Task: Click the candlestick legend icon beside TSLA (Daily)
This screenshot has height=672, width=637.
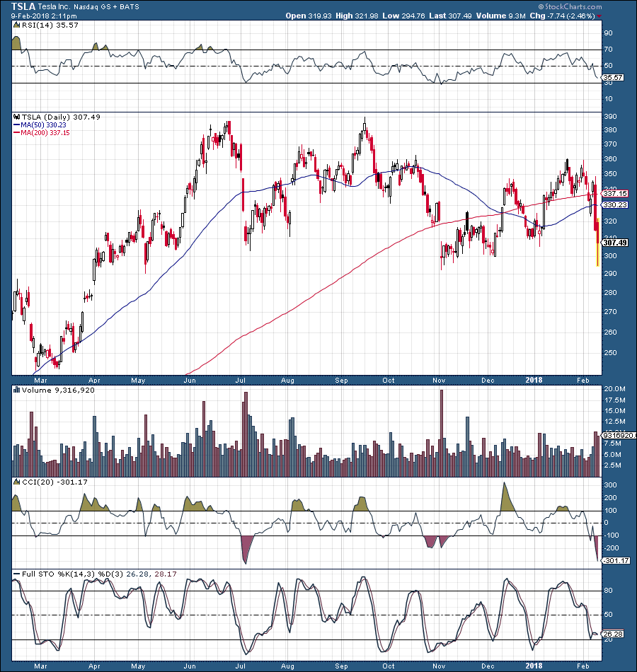Action: pyautogui.click(x=17, y=117)
